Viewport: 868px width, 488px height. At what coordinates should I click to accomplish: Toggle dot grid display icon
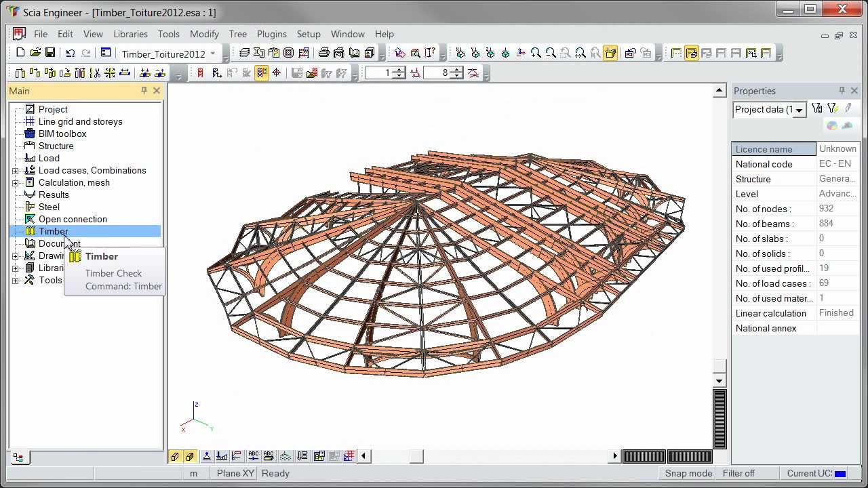[x=285, y=456]
